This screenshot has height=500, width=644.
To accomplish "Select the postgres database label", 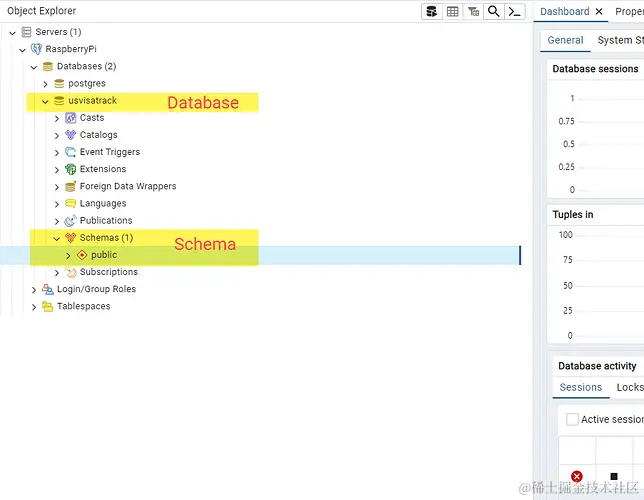I will pyautogui.click(x=87, y=84).
